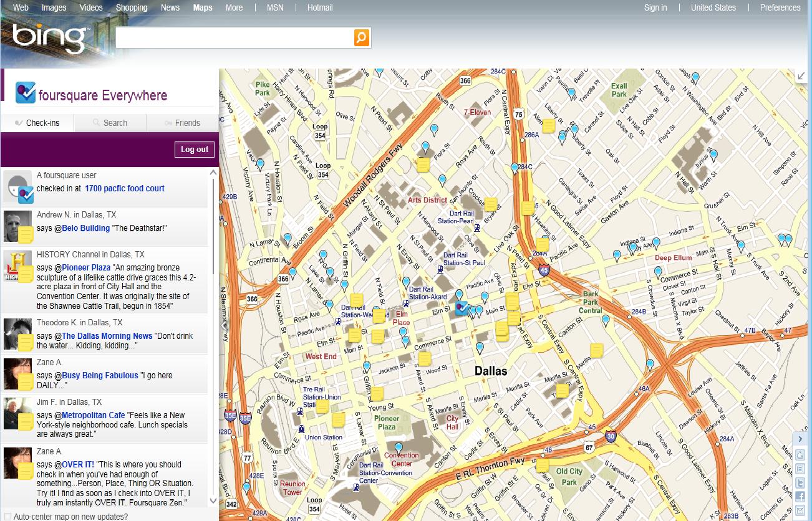This screenshot has width=812, height=521.
Task: Share map via email envelope icon
Action: click(800, 511)
